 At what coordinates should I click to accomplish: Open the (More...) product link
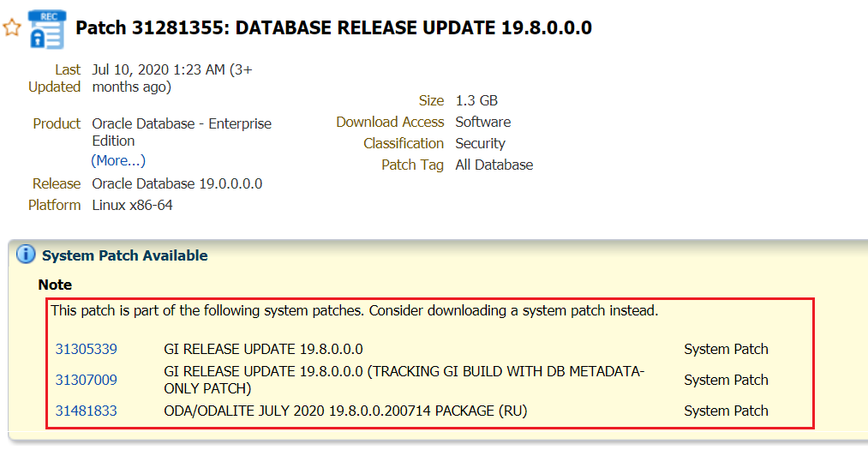(118, 160)
